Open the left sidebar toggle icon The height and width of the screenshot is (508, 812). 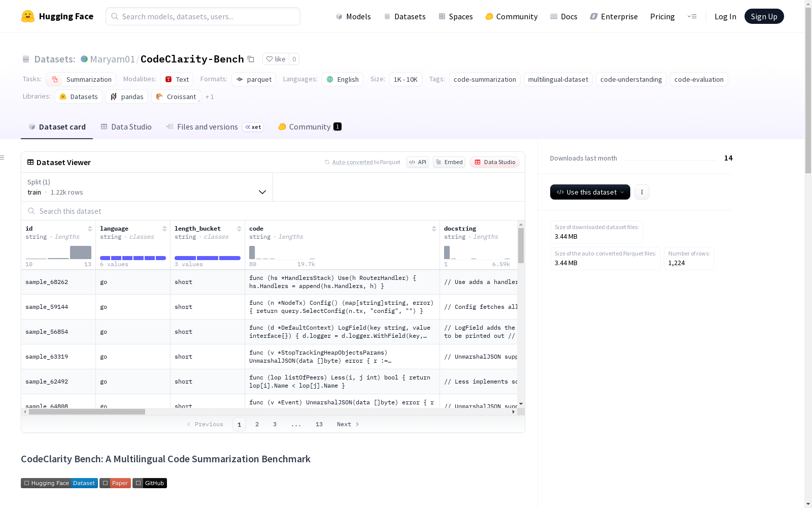3,157
